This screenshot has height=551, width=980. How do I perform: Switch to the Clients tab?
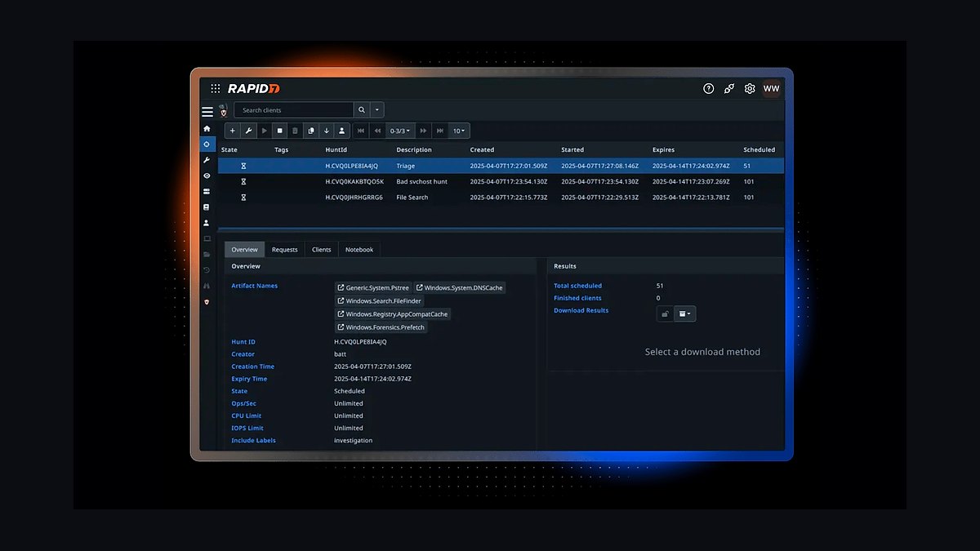coord(322,249)
